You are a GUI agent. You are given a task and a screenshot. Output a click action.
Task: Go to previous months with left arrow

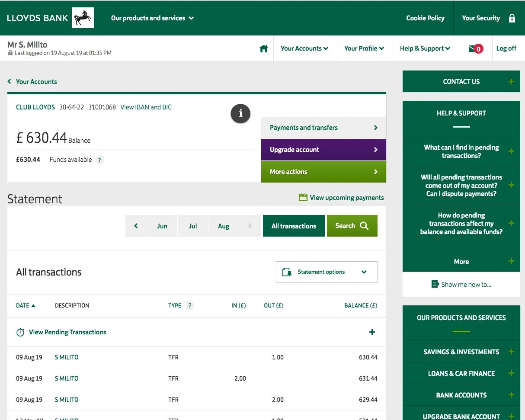(x=136, y=226)
